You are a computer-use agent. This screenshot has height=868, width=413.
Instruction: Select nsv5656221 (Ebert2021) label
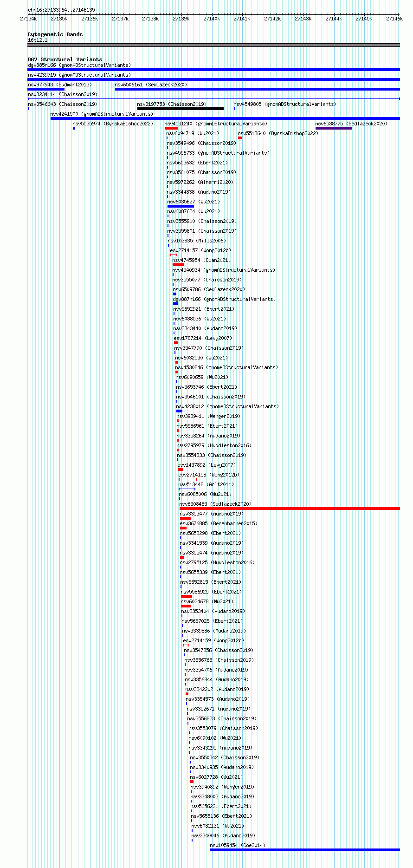coord(221,806)
